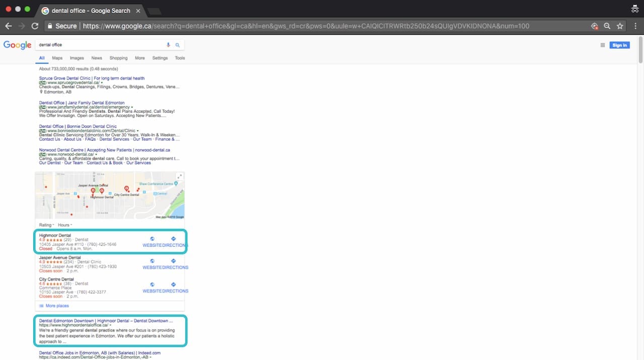Image resolution: width=644 pixels, height=360 pixels.
Task: Open Janz Family Dental Edmonton ad link
Action: click(x=82, y=103)
